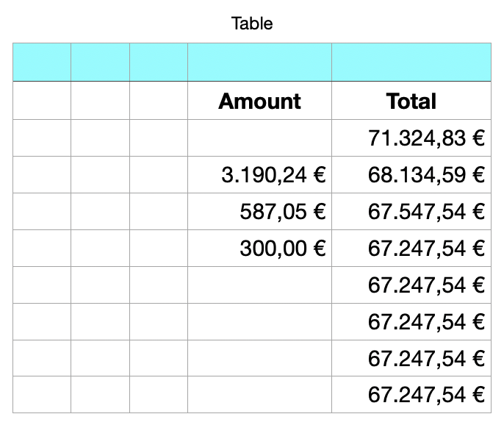Click the empty Amount cell below 300,00 €
This screenshot has height=425, width=504.
[260, 285]
